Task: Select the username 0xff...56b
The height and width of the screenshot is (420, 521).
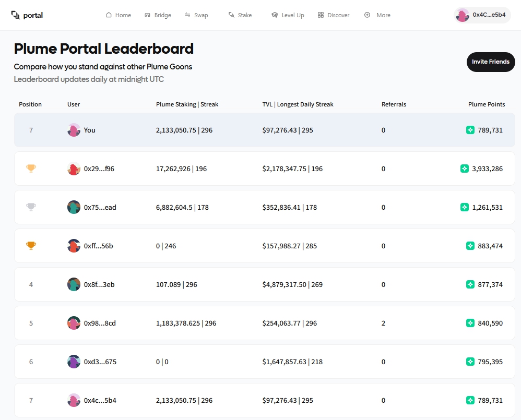Action: (98, 246)
